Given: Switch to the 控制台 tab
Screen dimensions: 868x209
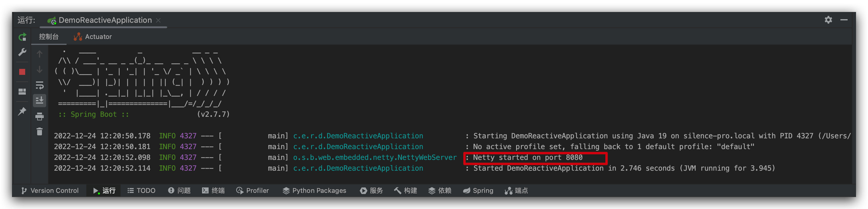Looking at the screenshot, I should pos(49,37).
